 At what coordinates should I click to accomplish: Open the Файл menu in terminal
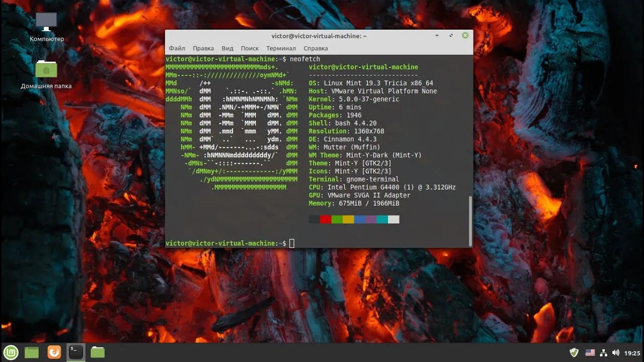(x=177, y=48)
